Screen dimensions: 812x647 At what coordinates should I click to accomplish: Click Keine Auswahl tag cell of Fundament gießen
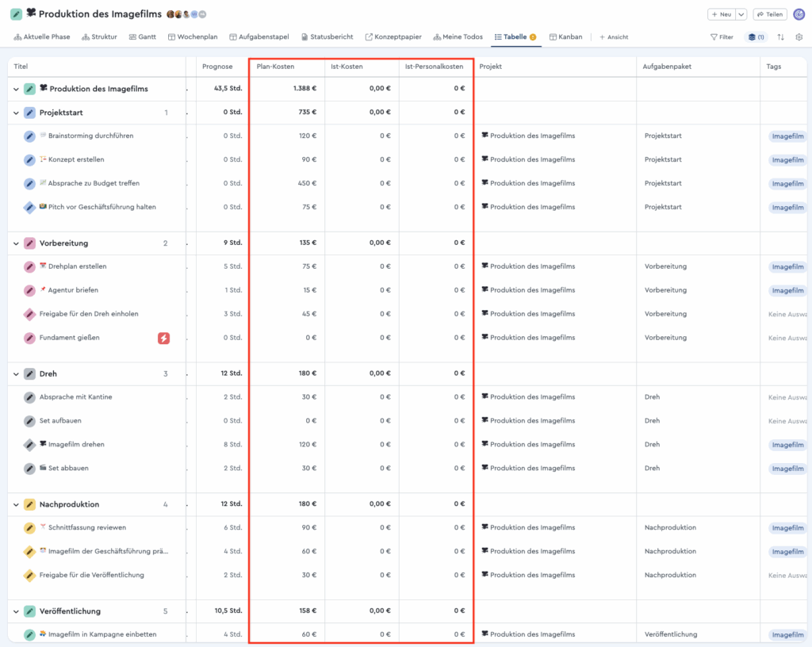pos(787,338)
